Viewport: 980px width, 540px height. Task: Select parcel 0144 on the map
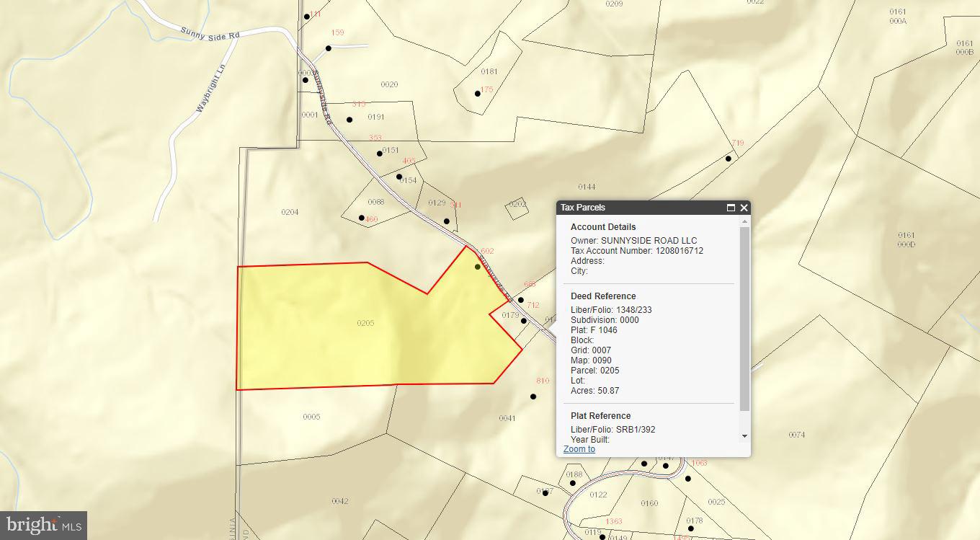[587, 187]
